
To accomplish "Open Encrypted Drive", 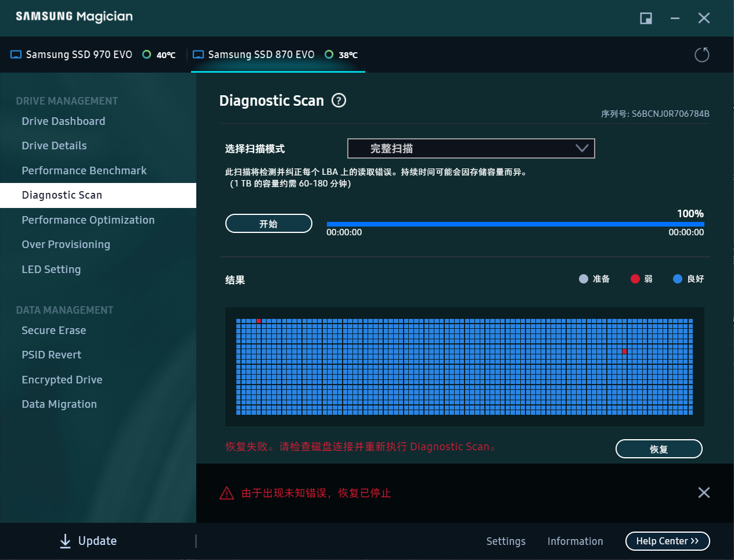I will 62,379.
